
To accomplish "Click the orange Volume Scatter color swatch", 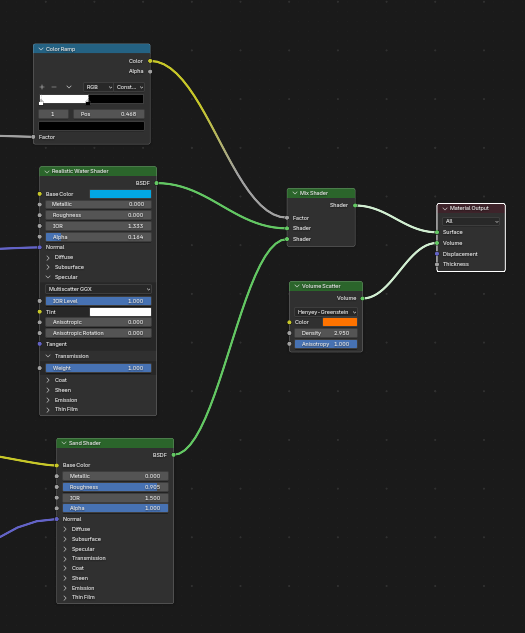I will point(340,322).
